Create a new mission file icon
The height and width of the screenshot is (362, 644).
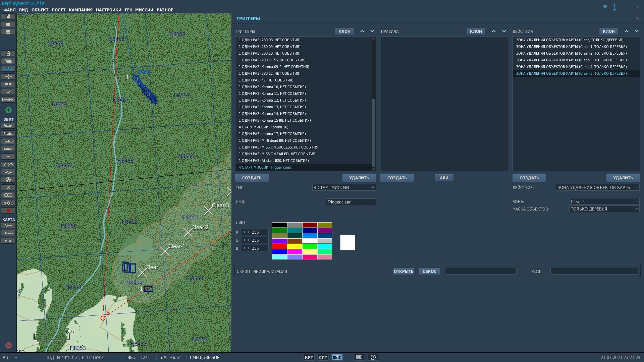8,16
